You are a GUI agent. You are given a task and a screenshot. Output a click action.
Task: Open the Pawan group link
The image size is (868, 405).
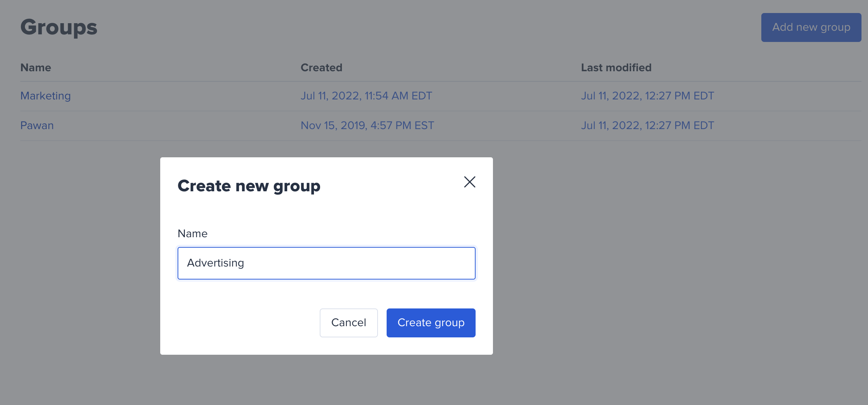pyautogui.click(x=37, y=125)
